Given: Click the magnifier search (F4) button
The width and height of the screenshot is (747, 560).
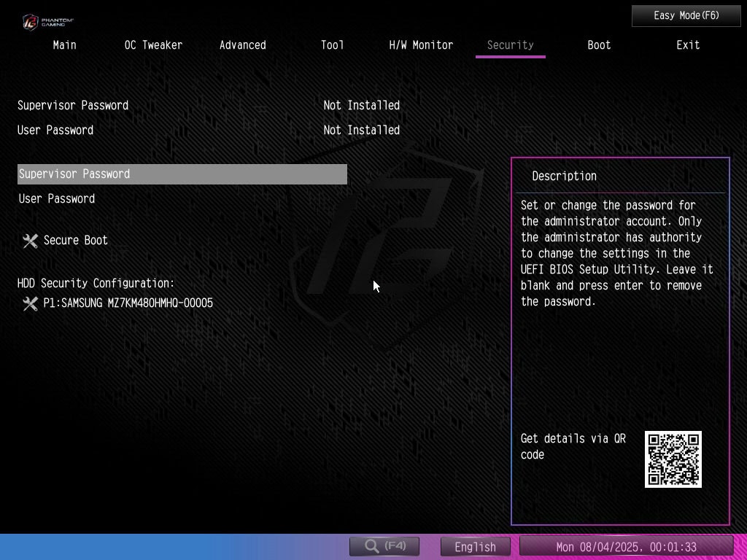Looking at the screenshot, I should 384,546.
